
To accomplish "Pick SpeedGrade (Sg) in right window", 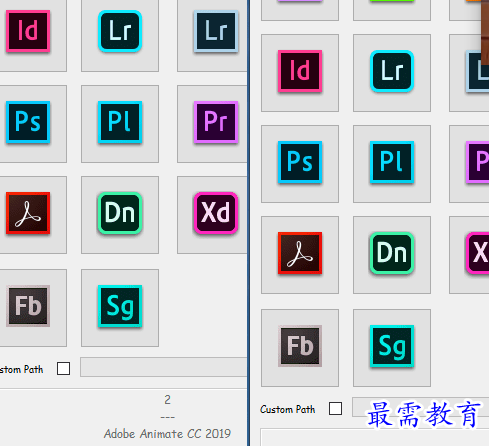I will (x=392, y=346).
